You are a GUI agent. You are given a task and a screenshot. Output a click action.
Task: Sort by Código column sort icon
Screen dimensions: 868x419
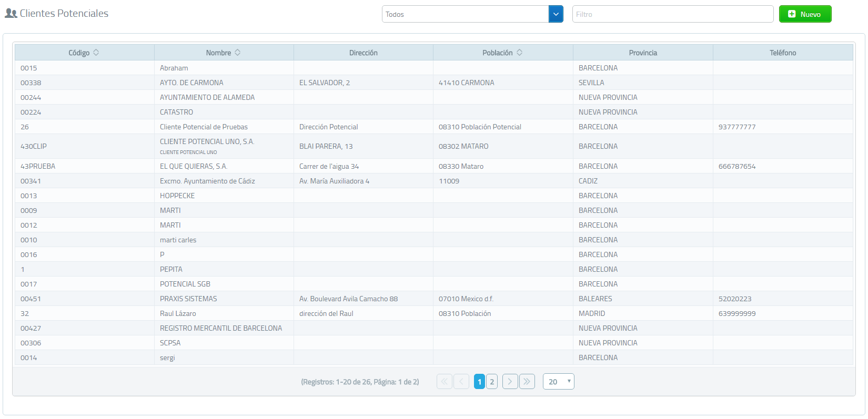[96, 53]
